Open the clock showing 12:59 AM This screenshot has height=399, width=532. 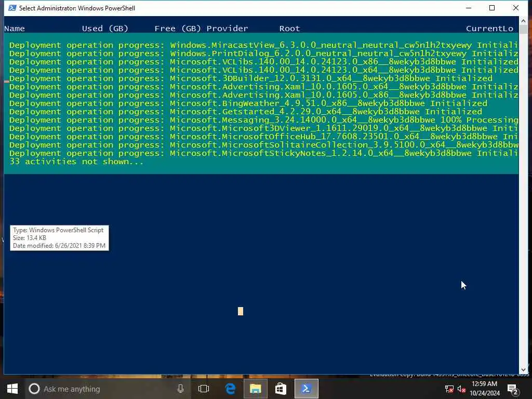point(485,389)
